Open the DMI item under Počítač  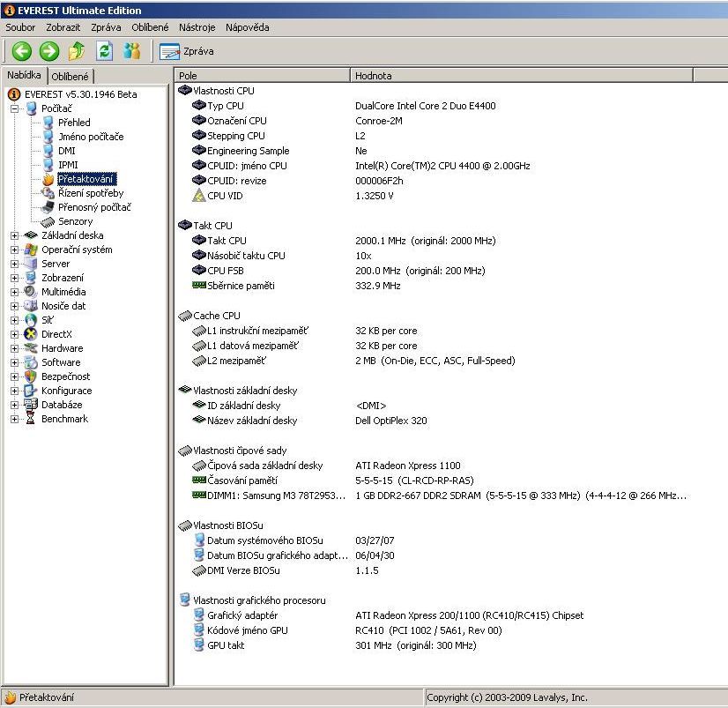pos(67,151)
